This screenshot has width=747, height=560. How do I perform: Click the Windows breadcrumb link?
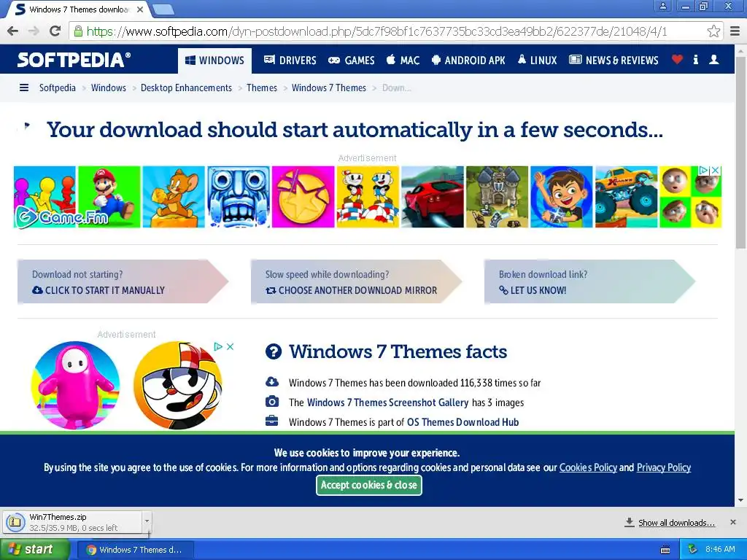click(109, 87)
